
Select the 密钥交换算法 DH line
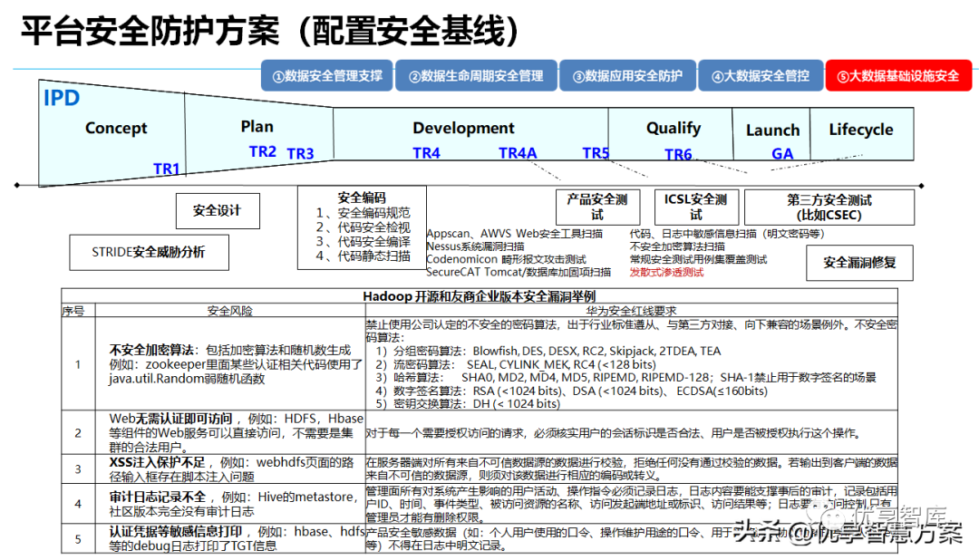[468, 404]
